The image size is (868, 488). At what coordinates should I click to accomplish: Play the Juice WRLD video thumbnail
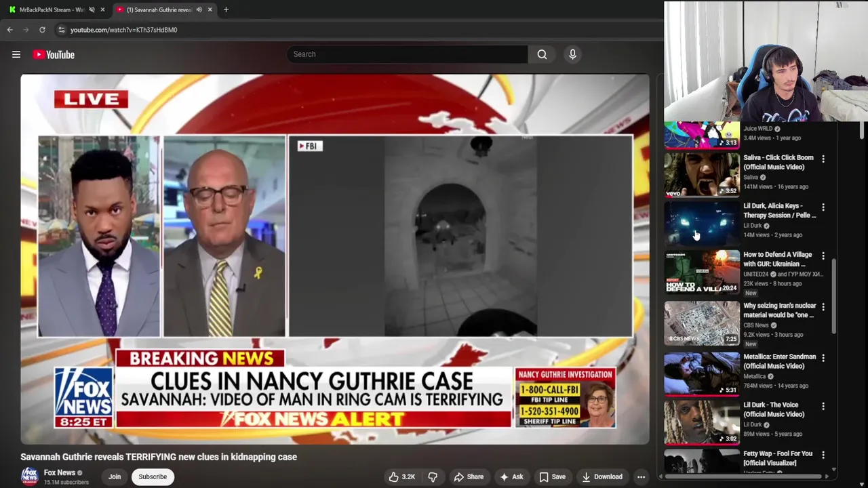click(x=702, y=136)
